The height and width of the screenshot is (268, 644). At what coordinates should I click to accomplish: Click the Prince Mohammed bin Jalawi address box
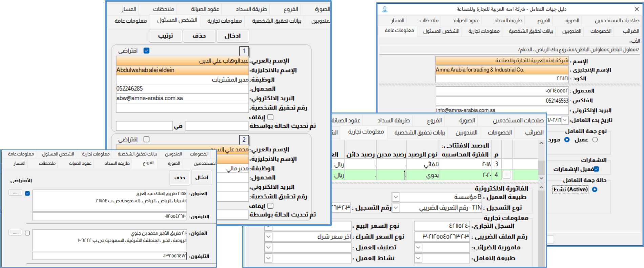click(x=110, y=240)
